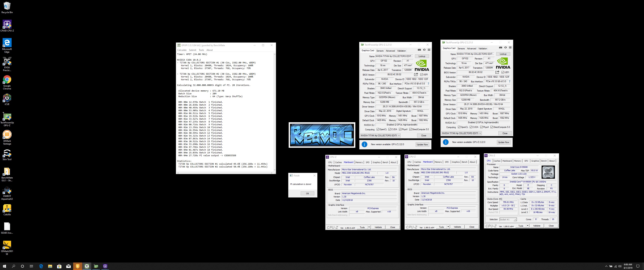Screen dimensions: 644x270
Task: Select the 3DMark2001 SE desktop icon
Action: click(7, 248)
